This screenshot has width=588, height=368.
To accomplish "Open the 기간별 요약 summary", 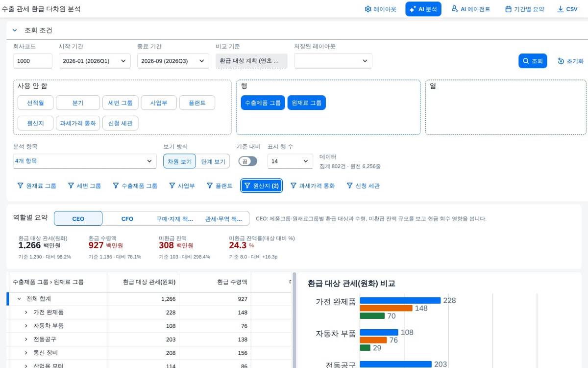I will coord(524,9).
